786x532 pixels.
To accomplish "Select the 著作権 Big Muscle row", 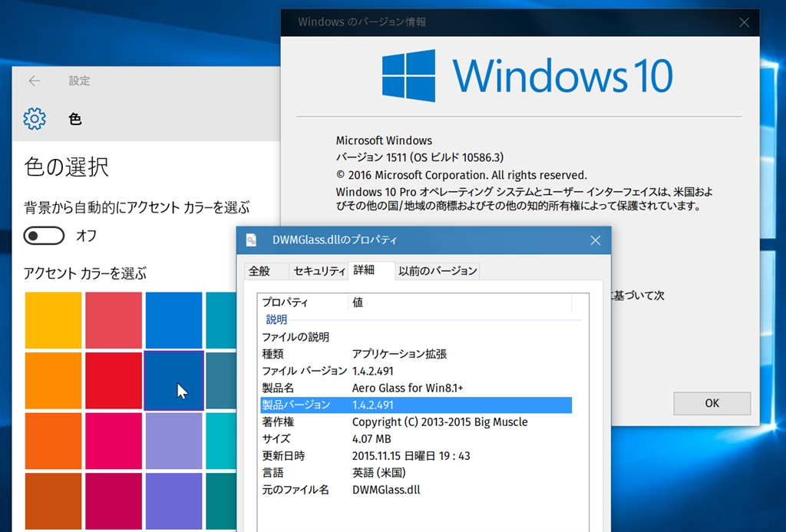I will pos(416,422).
